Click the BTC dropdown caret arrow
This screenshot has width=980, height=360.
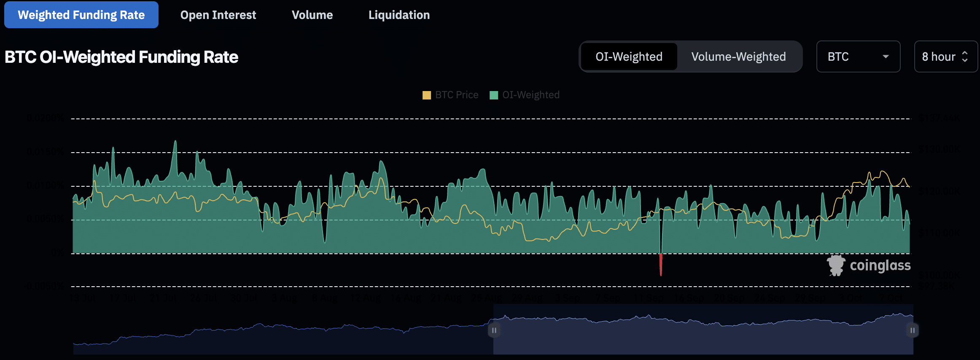pos(886,57)
